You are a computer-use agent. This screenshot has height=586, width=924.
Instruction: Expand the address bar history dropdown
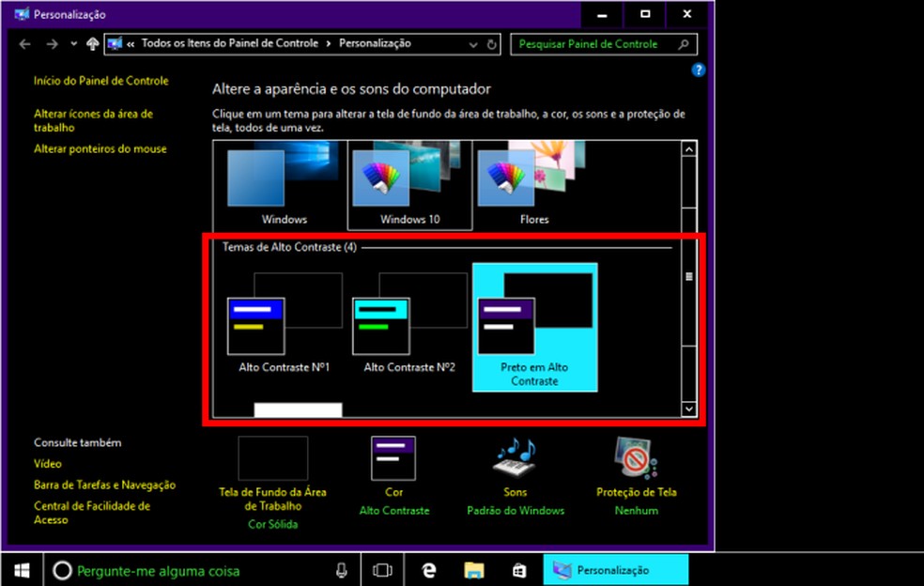click(472, 44)
